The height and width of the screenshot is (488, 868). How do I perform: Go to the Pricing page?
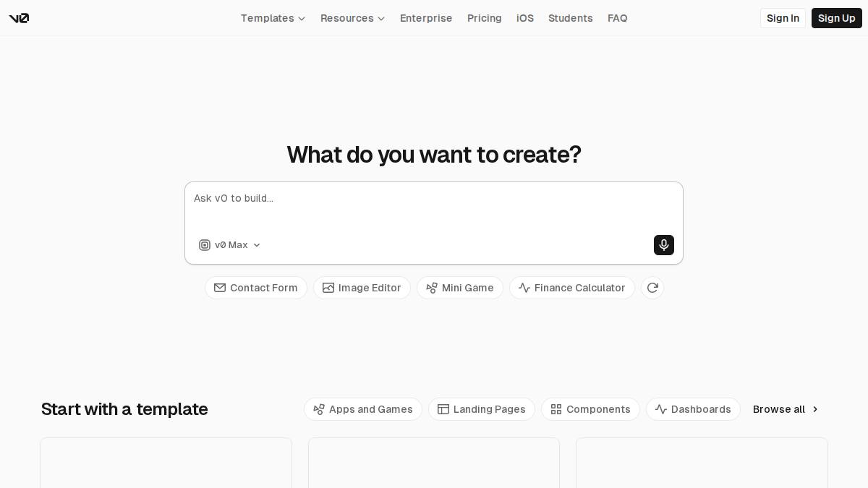coord(485,18)
